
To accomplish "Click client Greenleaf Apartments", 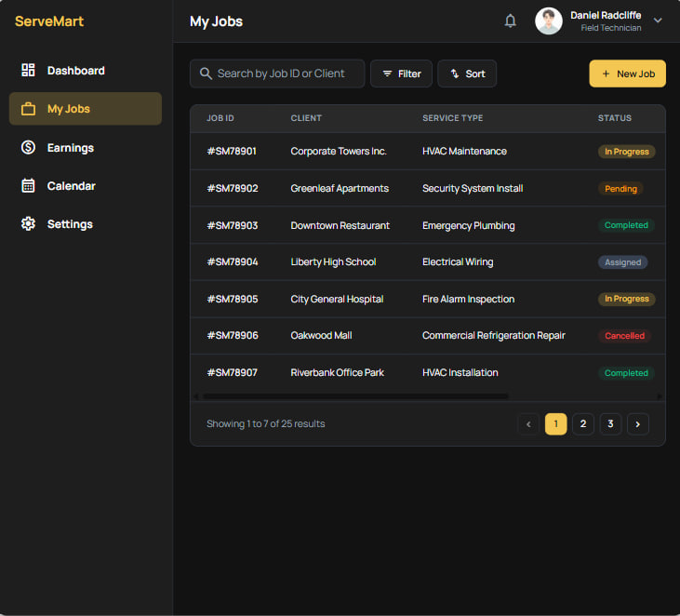I will 340,188.
